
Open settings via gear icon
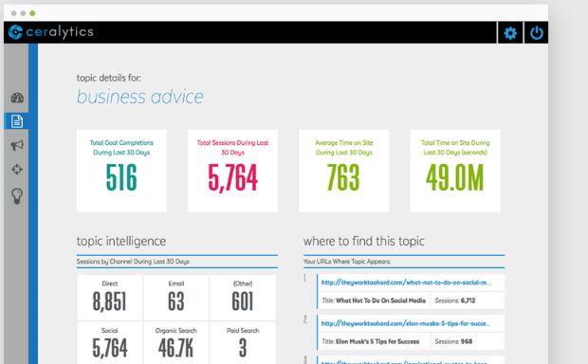click(x=510, y=33)
